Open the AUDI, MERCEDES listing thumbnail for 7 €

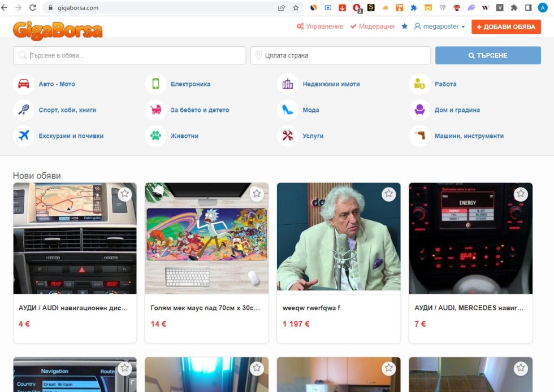coord(470,238)
